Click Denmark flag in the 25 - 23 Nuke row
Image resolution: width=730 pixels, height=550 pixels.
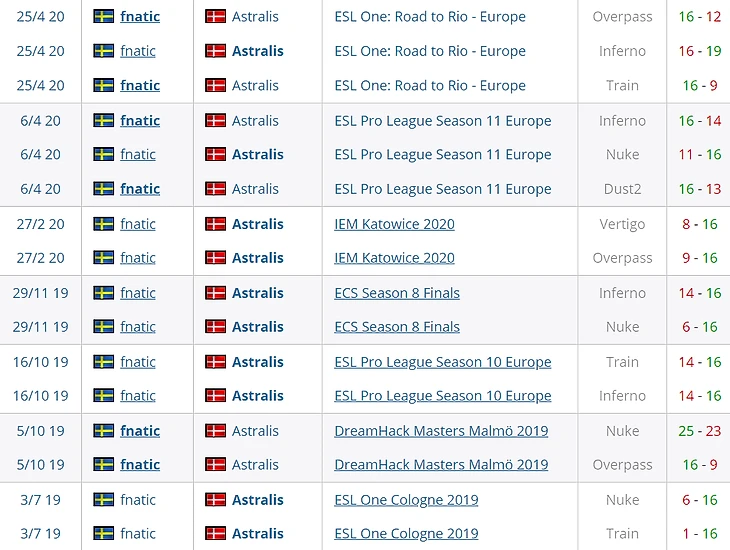tap(215, 431)
